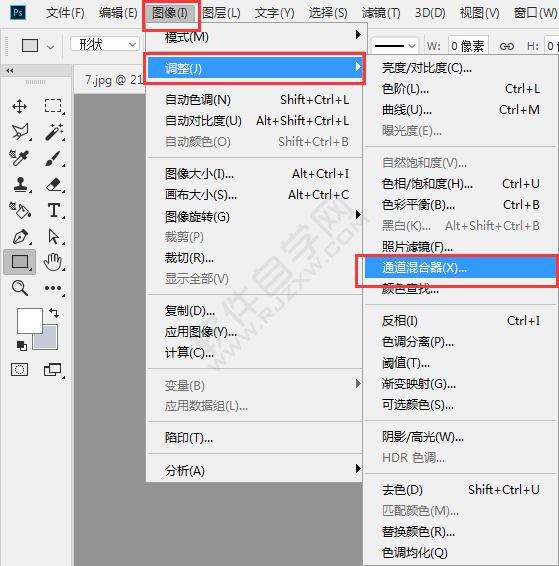Viewport: 559px width, 566px height.
Task: Select the Zoom tool
Action: tap(19, 288)
